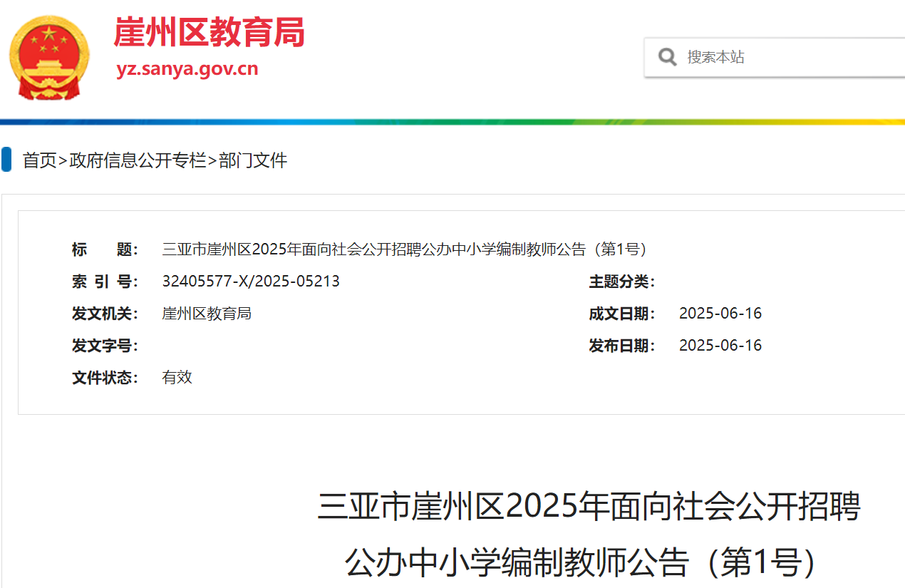This screenshot has height=588, width=905.
Task: Click the 标题 field label
Action: (x=104, y=249)
